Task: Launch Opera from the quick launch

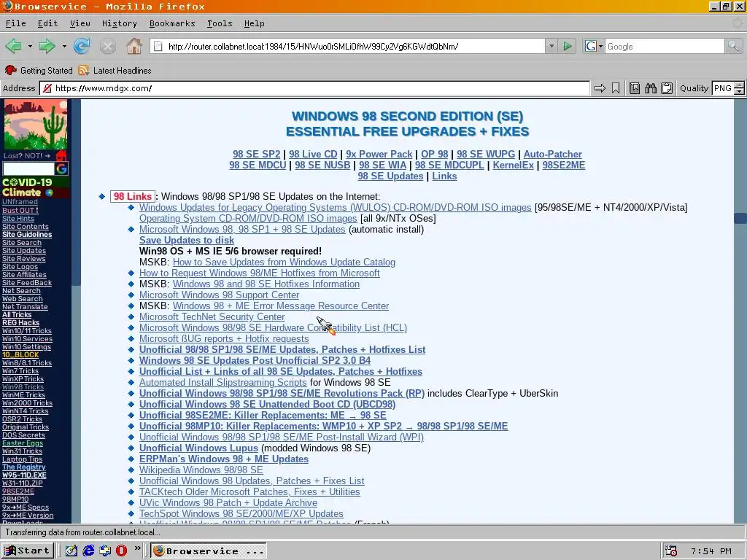Action: point(122,551)
